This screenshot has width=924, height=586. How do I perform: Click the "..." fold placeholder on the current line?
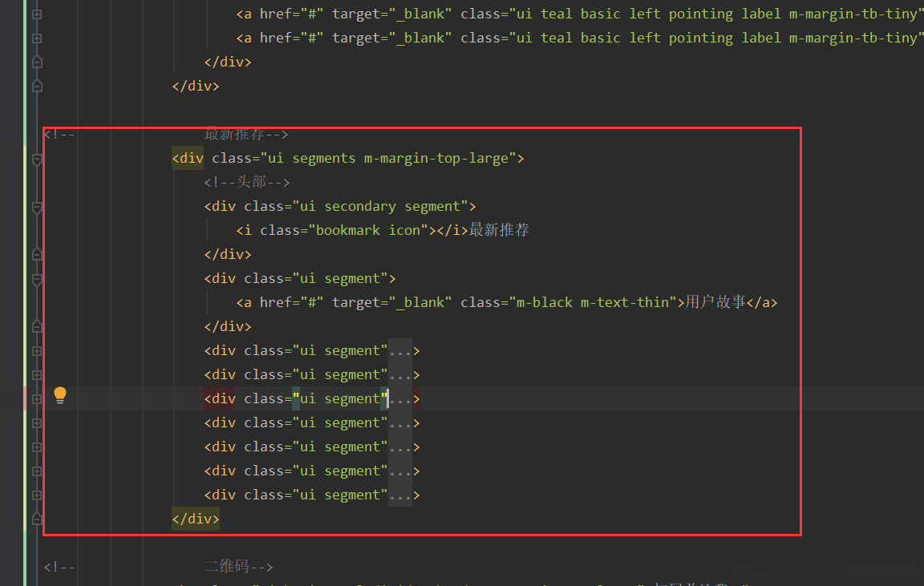pos(400,399)
